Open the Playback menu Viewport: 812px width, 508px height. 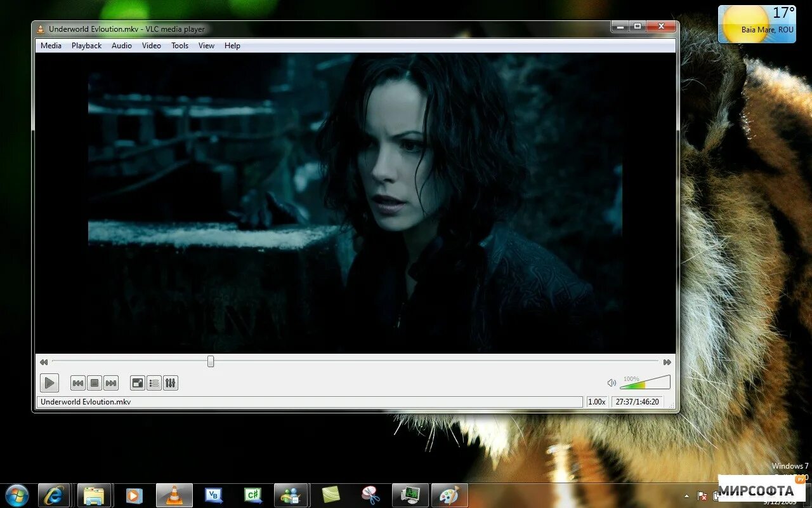pyautogui.click(x=87, y=46)
